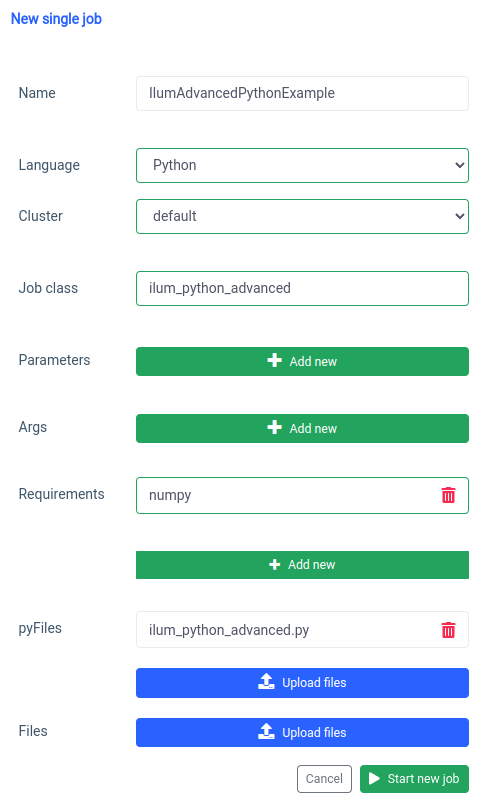Screen dimensions: 488x806
Task: Click the plus icon in Args row
Action: pyautogui.click(x=275, y=427)
